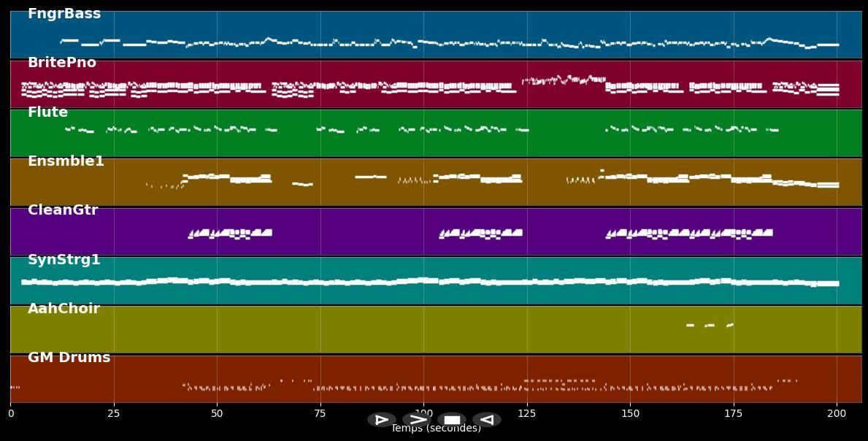This screenshot has width=868, height=441.
Task: Click the 200 tick on the time axis
Action: tap(837, 413)
